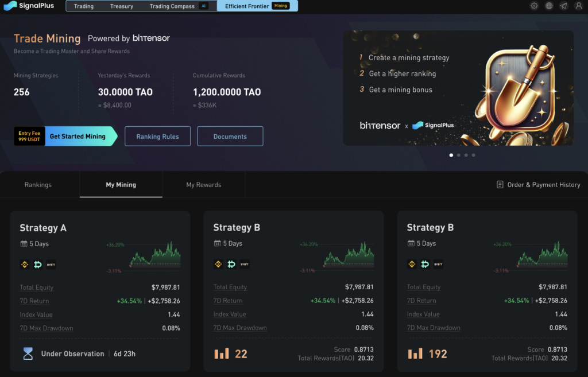The width and height of the screenshot is (588, 377).
Task: Click ranking bars icon beside rank 192
Action: click(415, 353)
